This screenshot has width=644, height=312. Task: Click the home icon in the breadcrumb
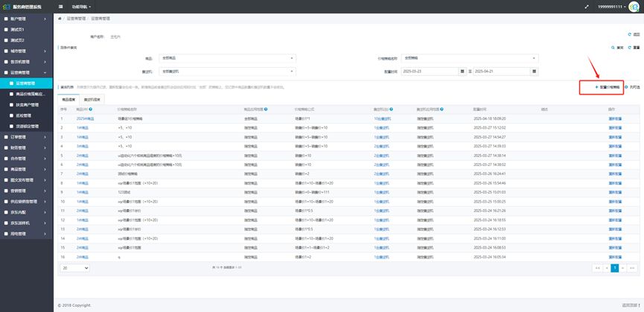point(60,19)
